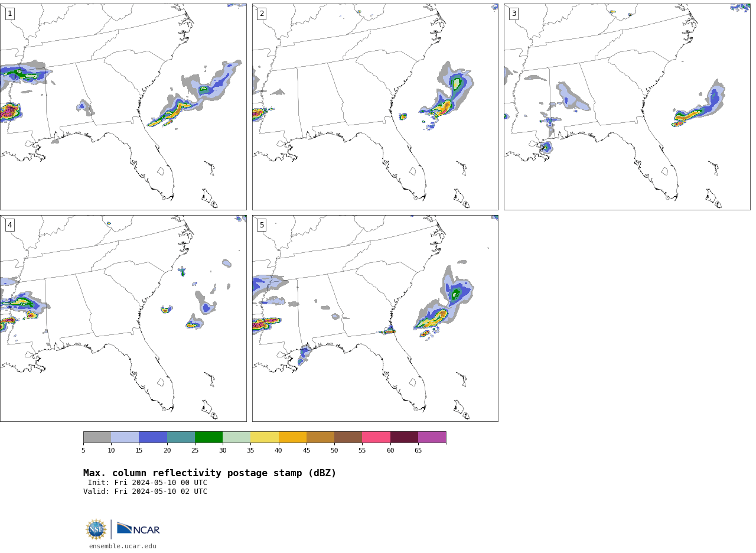The width and height of the screenshot is (756, 553).
Task: Click the pale green 30-35 dBZ swatch
Action: 236,437
